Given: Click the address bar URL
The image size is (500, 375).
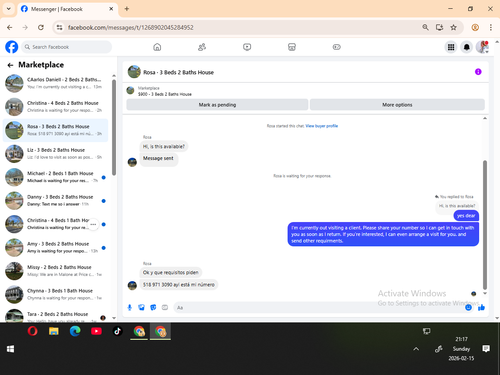Looking at the screenshot, I should click(130, 27).
